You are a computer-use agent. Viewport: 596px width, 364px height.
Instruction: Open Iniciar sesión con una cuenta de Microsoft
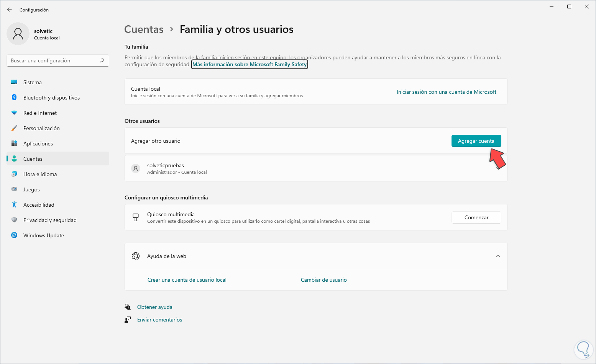tap(446, 92)
